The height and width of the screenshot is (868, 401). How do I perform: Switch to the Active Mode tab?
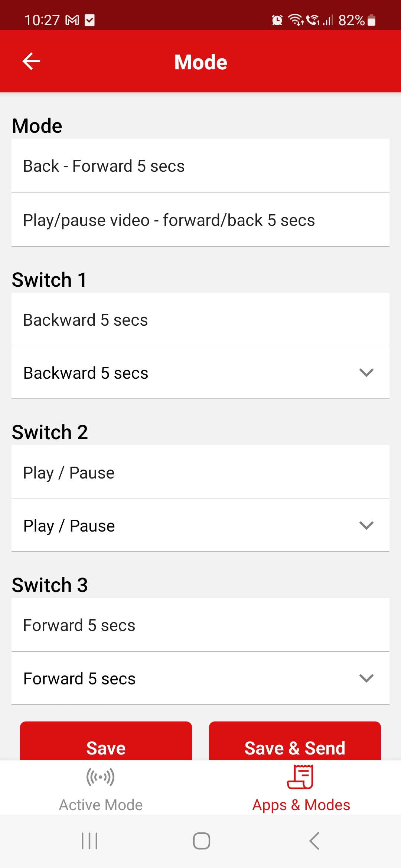point(101,787)
